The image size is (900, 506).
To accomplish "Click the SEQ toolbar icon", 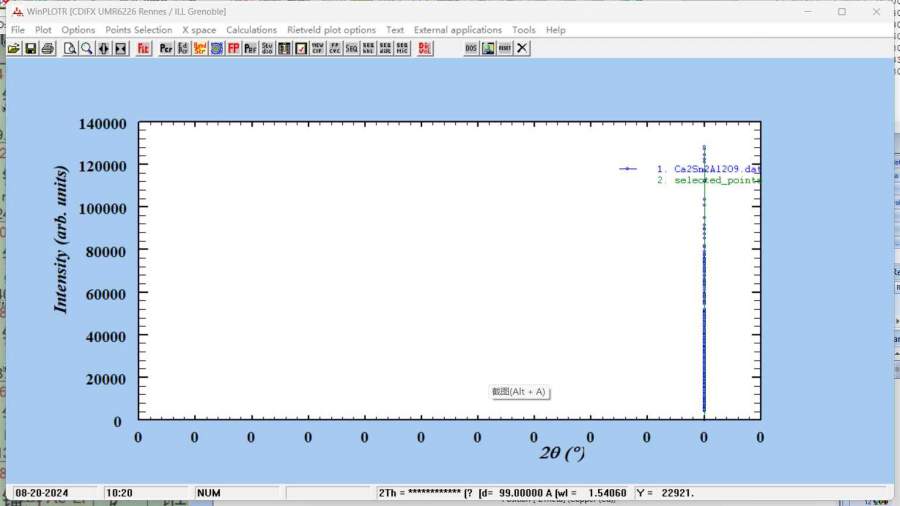I will point(352,48).
